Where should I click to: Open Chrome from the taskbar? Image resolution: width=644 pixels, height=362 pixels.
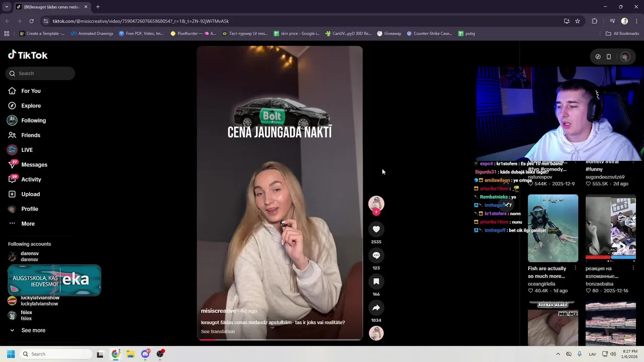point(116,354)
